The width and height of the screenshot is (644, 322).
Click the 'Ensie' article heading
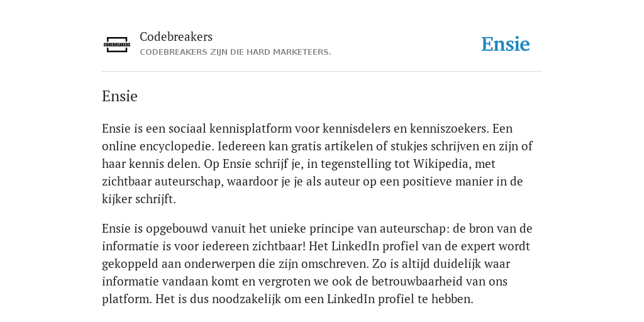pos(119,96)
